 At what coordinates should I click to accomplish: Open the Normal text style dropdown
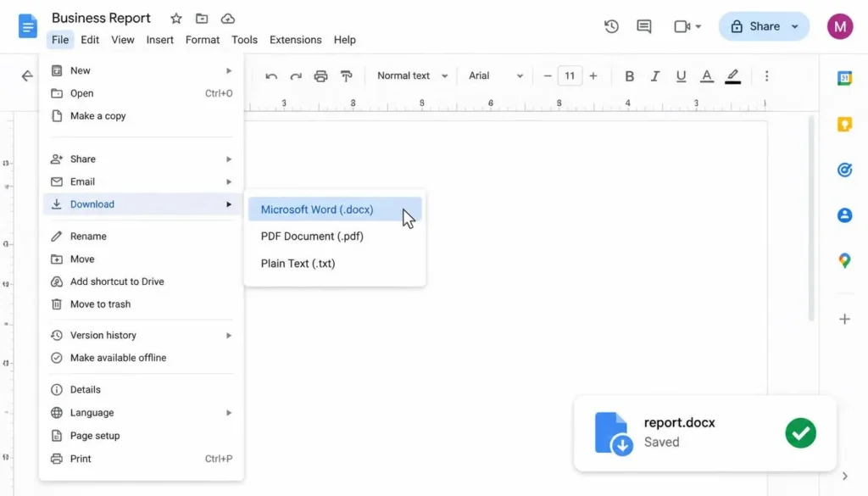[x=413, y=75]
